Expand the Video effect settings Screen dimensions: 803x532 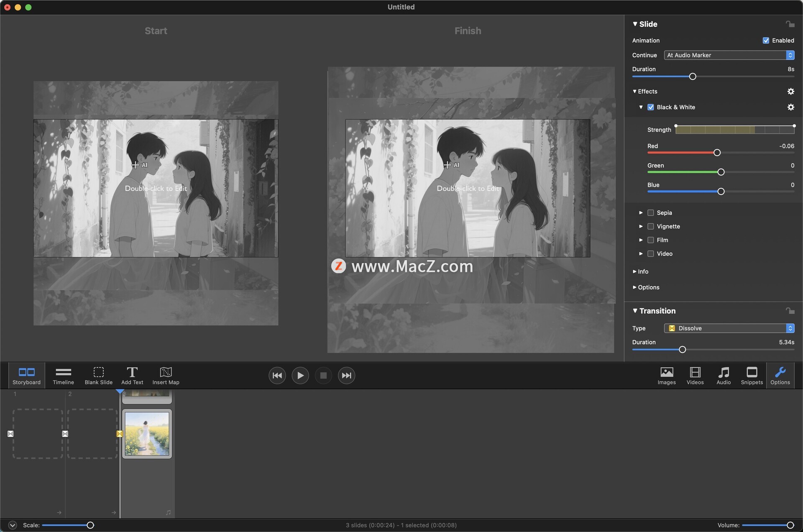pos(641,253)
